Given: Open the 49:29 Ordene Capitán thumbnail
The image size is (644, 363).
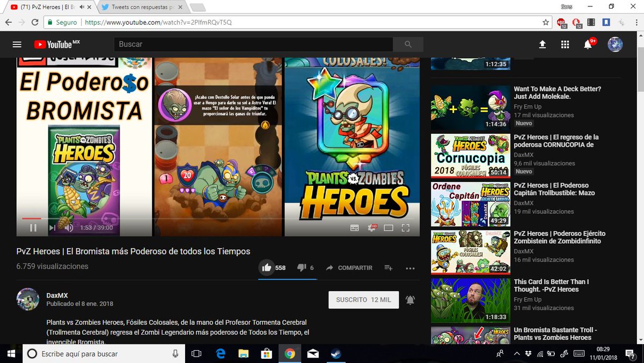Looking at the screenshot, I should (x=471, y=204).
